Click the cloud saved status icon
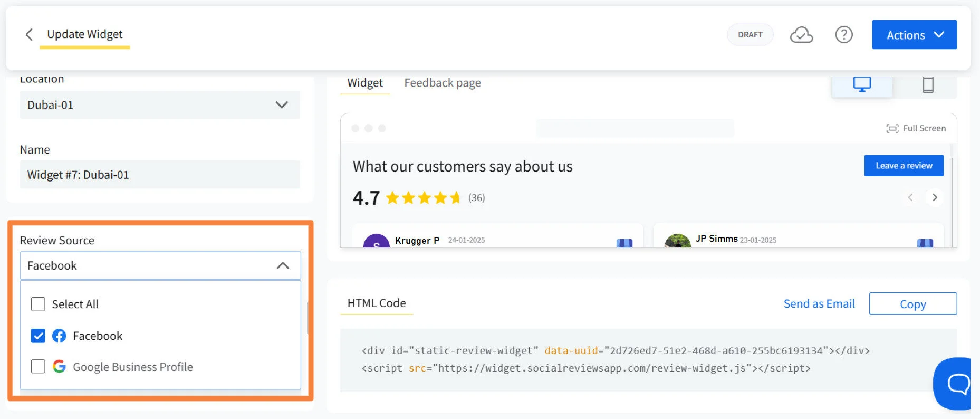Screen dimensions: 980x419 click(801, 35)
